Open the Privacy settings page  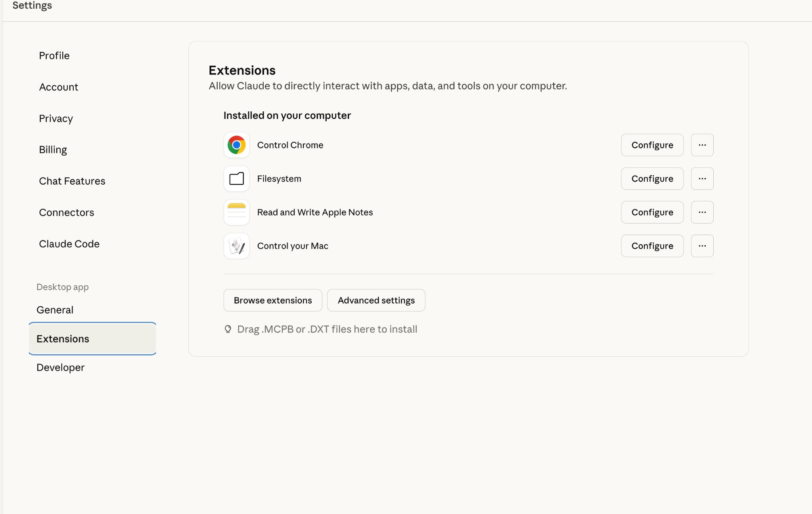56,118
